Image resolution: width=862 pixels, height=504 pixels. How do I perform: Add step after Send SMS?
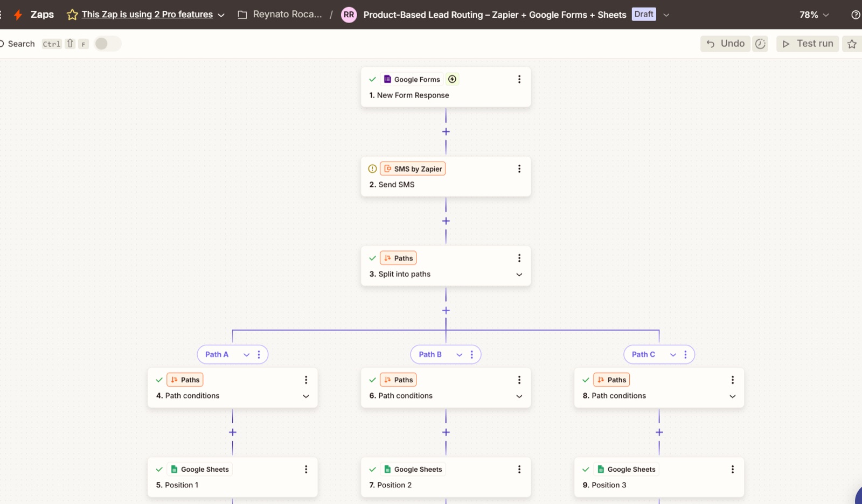[446, 221]
